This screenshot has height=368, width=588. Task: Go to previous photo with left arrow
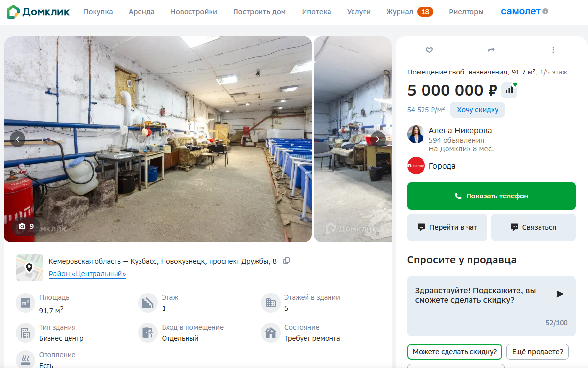(x=18, y=139)
